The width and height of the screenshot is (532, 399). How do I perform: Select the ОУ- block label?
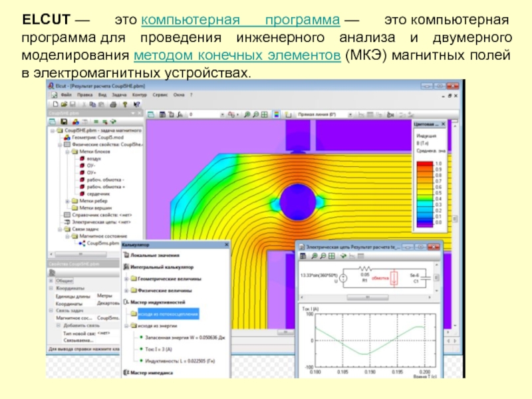[91, 166]
